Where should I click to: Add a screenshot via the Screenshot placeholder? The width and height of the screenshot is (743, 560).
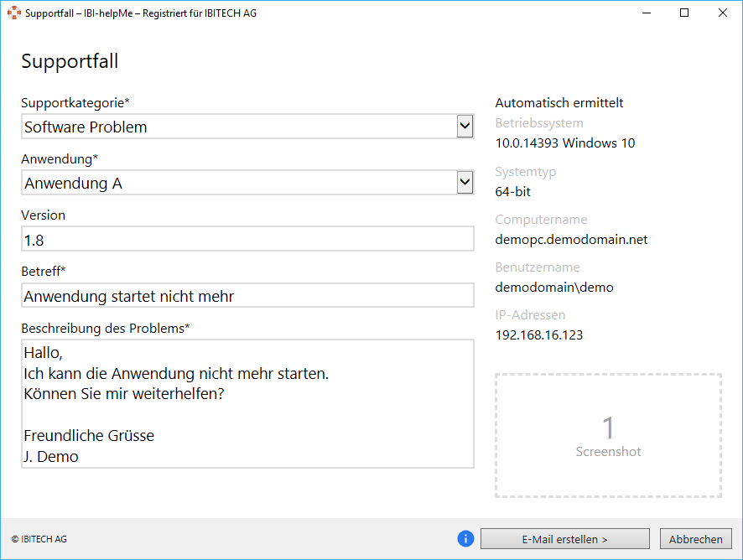pos(608,436)
